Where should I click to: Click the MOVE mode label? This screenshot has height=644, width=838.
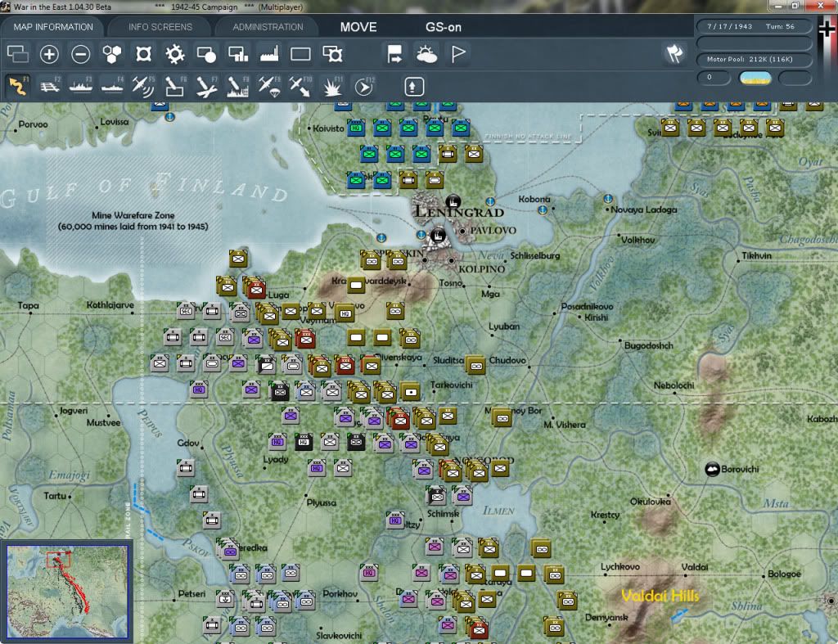(x=358, y=27)
